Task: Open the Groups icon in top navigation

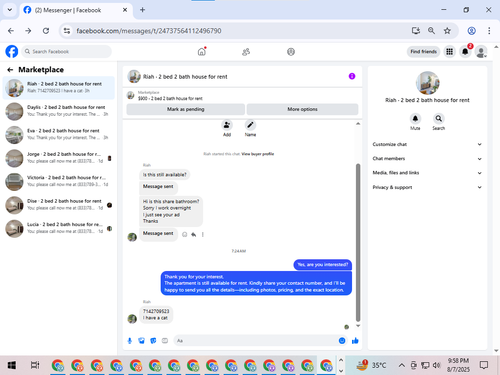Action: click(x=291, y=52)
